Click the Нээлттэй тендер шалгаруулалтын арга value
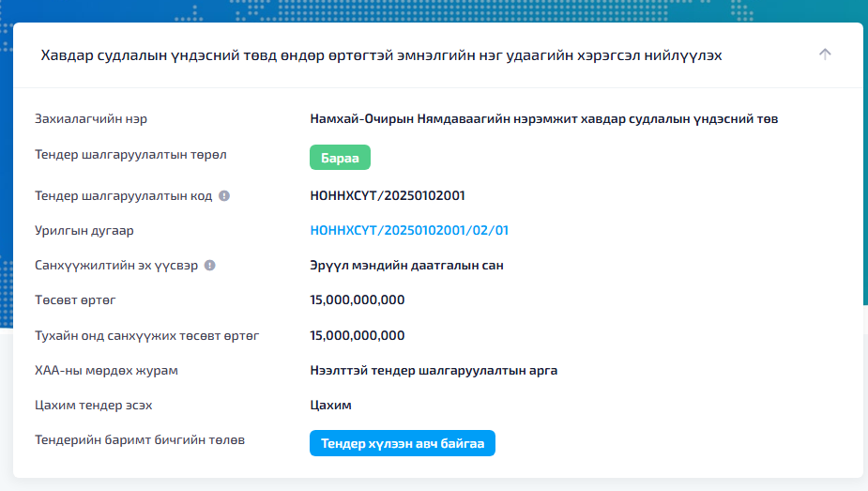 click(x=434, y=370)
